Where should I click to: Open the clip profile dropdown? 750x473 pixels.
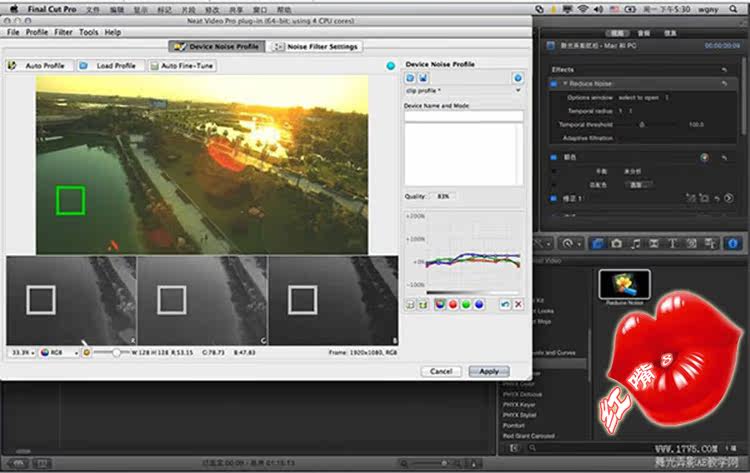pos(463,90)
